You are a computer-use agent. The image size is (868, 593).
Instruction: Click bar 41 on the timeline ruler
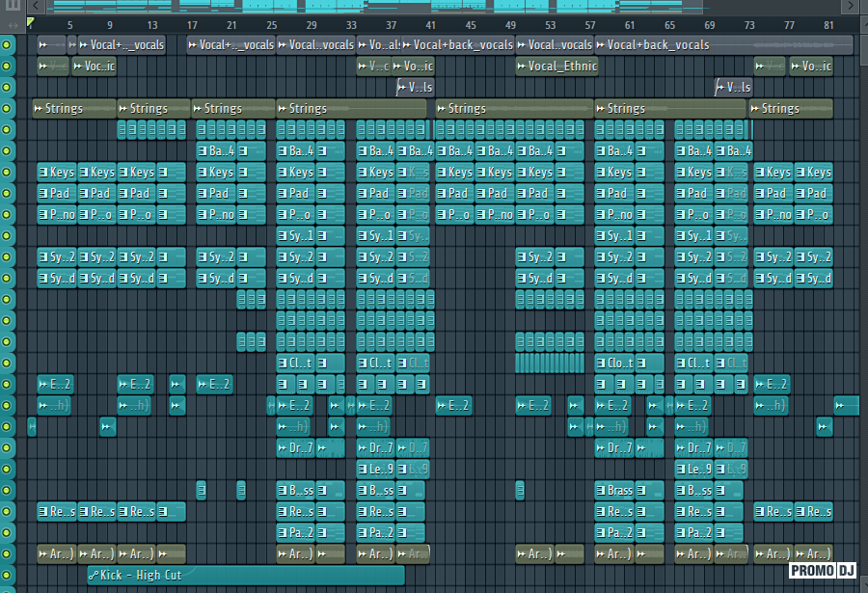pyautogui.click(x=431, y=25)
